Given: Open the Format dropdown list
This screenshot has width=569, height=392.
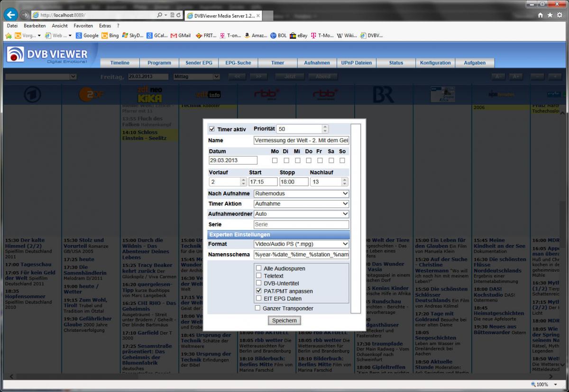Looking at the screenshot, I should click(301, 244).
